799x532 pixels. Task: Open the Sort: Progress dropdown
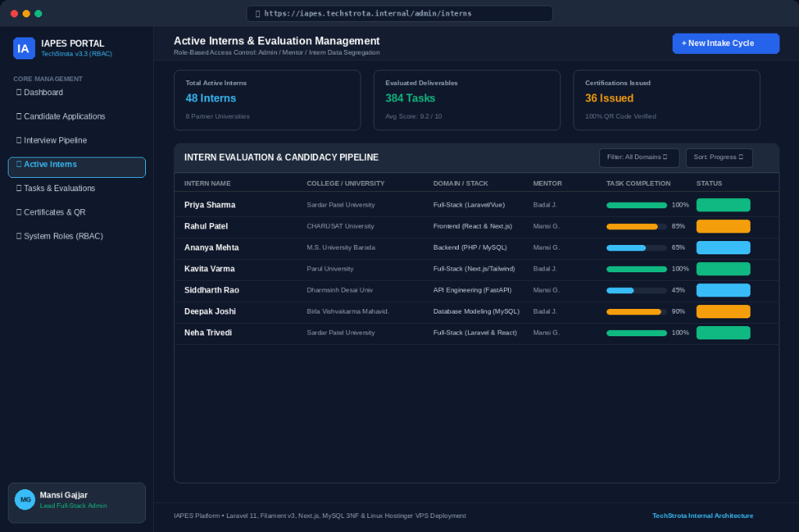[x=719, y=158]
